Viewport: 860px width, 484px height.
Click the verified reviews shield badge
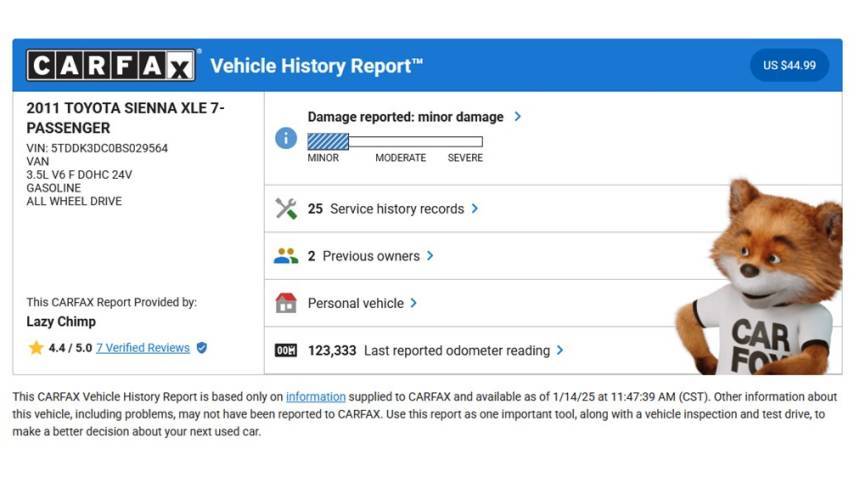202,347
